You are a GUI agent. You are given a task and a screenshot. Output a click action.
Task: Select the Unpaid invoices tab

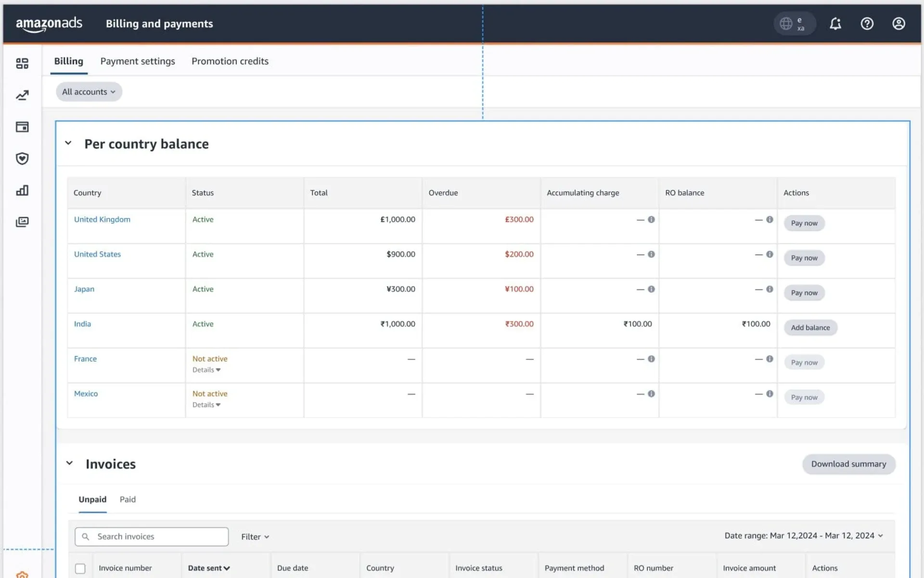92,499
